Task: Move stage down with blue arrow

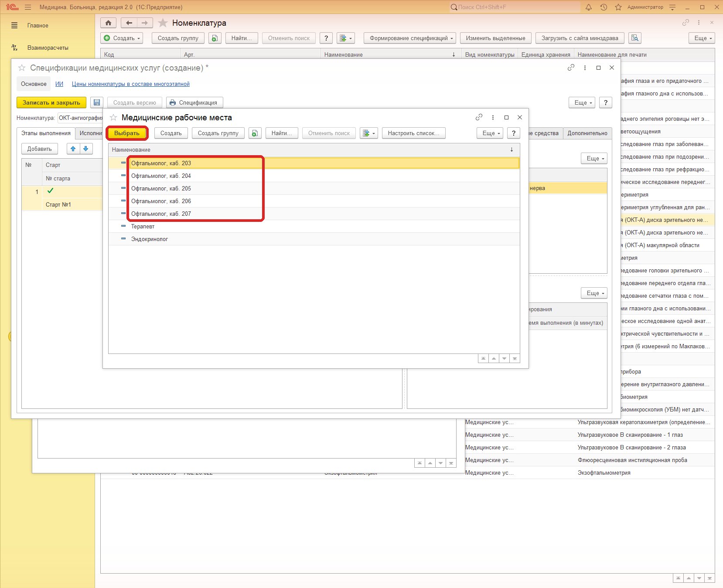Action: [x=86, y=149]
